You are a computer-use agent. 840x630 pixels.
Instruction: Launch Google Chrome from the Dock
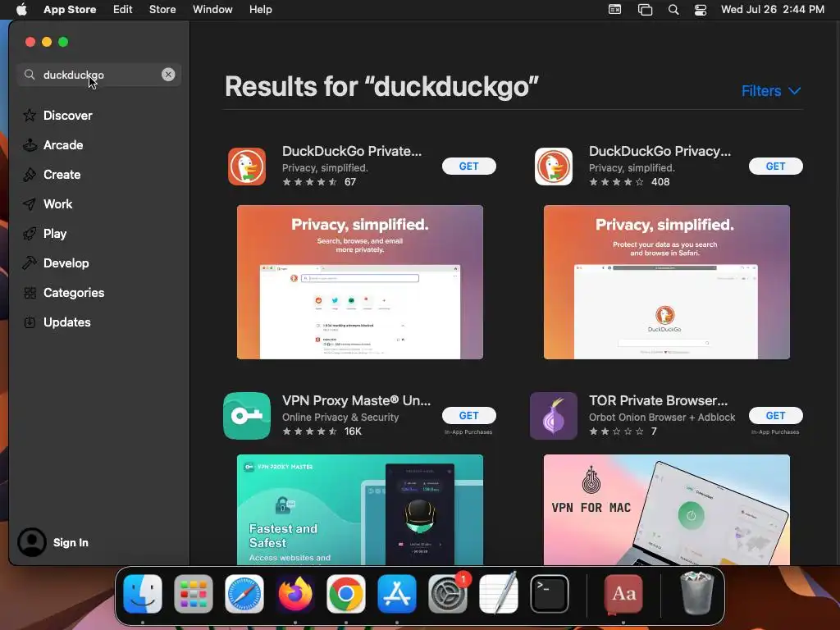coord(346,594)
